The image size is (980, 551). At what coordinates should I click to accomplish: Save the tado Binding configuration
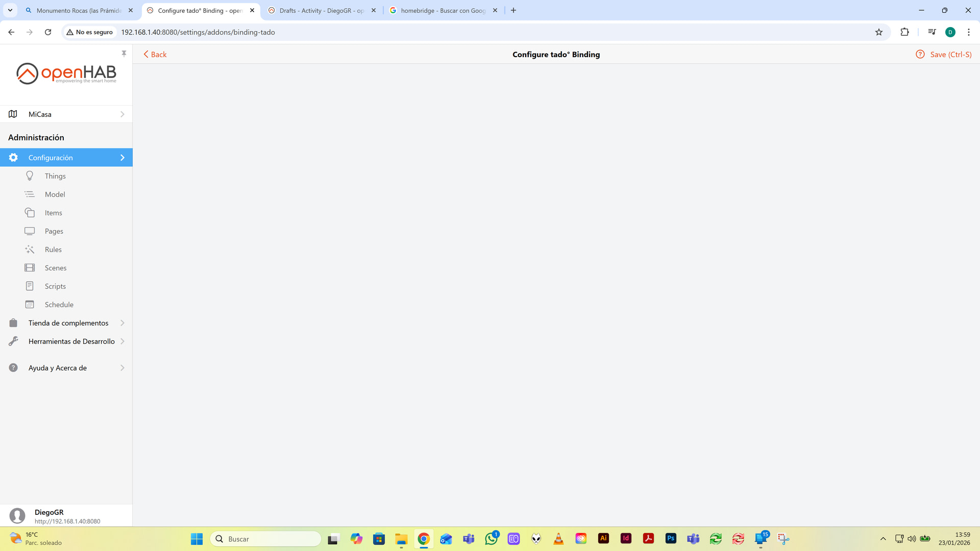[950, 55]
